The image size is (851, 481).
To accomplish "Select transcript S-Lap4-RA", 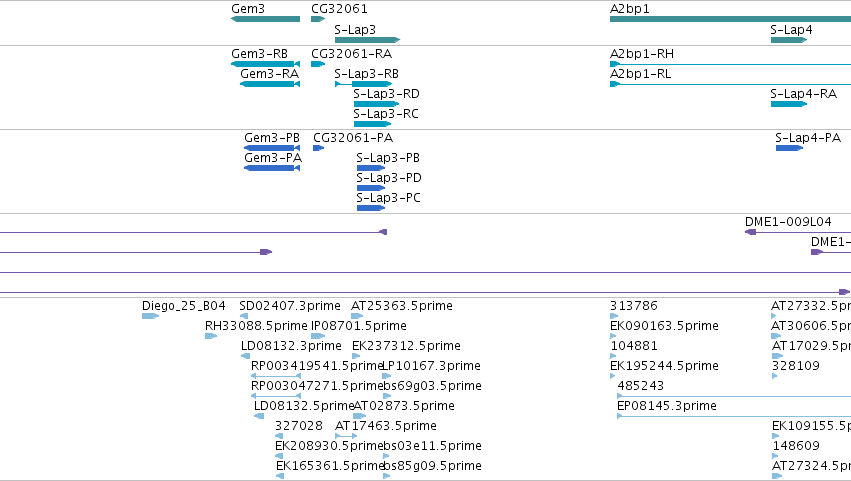I will (789, 104).
